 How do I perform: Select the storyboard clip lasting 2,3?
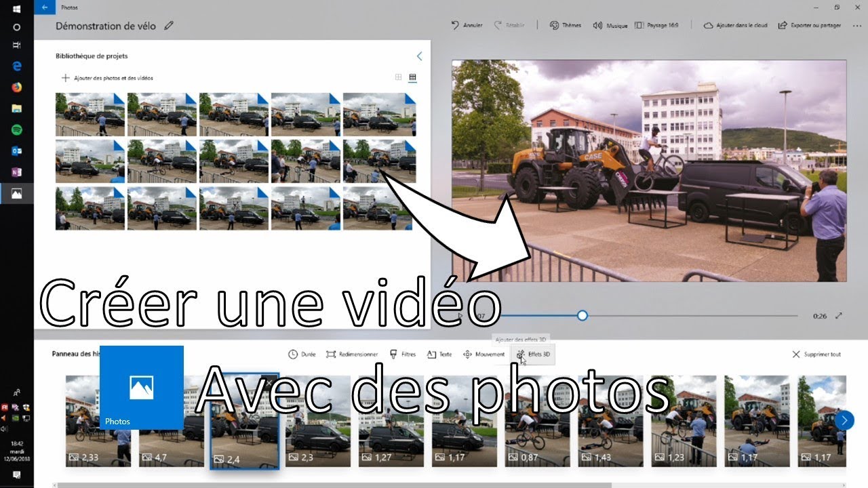point(317,422)
